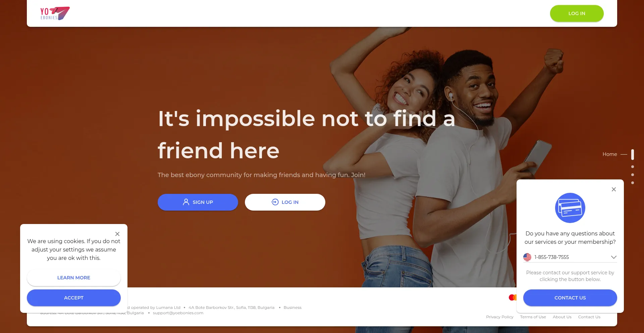Click Learn More about cookies
This screenshot has height=333, width=644.
74,278
